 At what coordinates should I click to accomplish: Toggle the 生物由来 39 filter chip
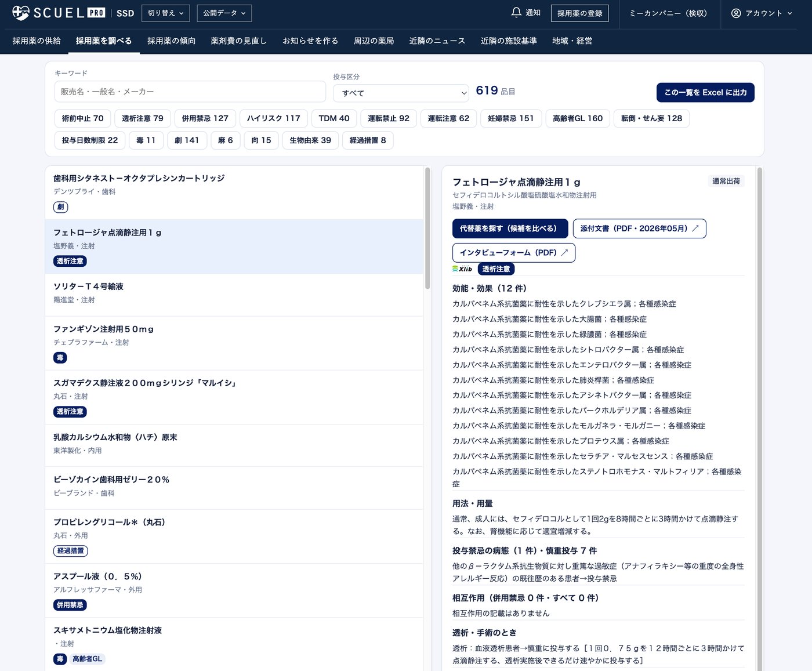(310, 140)
